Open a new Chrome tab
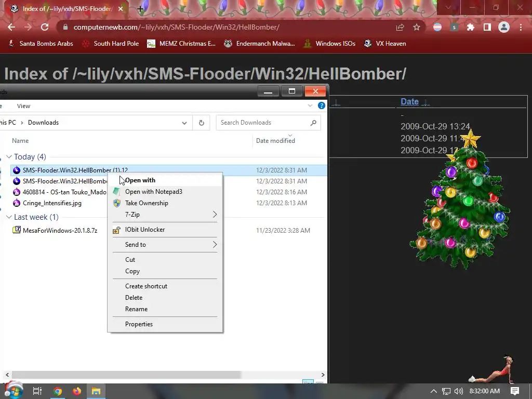This screenshot has width=532, height=399. [x=140, y=9]
